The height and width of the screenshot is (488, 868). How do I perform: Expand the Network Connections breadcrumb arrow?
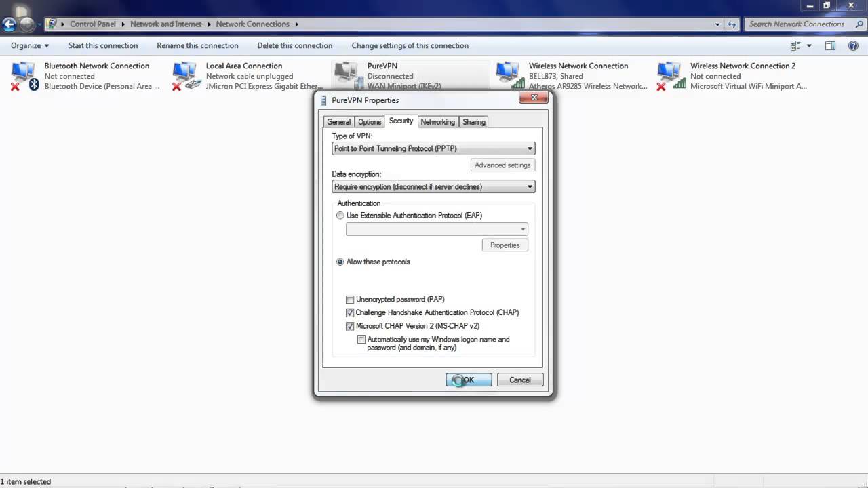coord(296,24)
